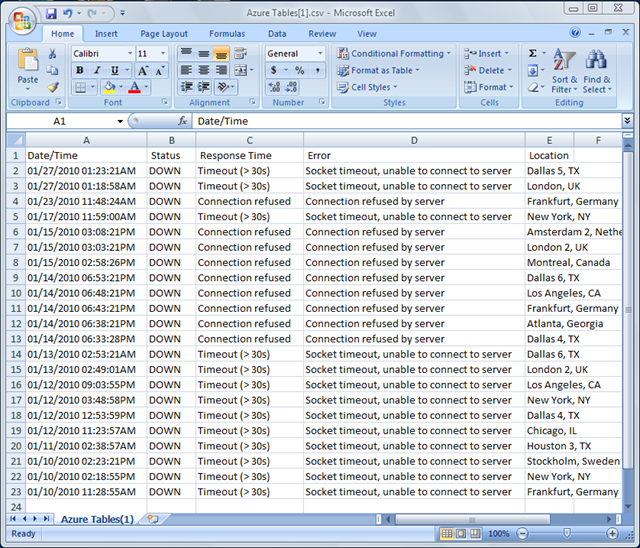Toggle Bold formatting
The height and width of the screenshot is (548, 640).
[80, 71]
